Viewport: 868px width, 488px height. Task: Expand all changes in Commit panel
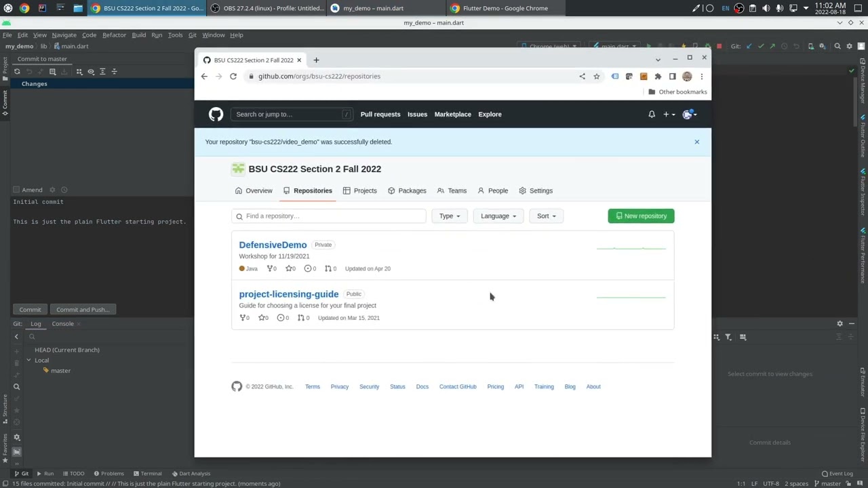102,71
